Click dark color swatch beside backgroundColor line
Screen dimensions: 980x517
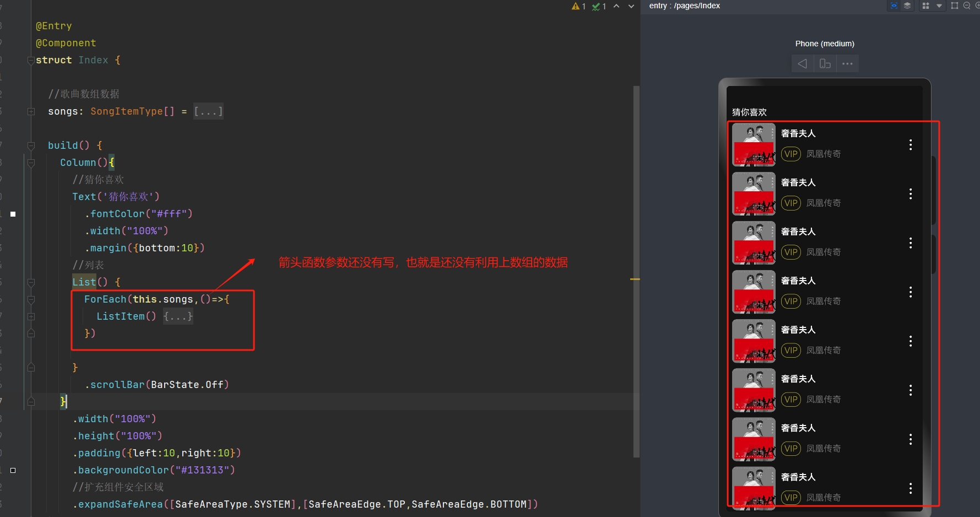[13, 470]
